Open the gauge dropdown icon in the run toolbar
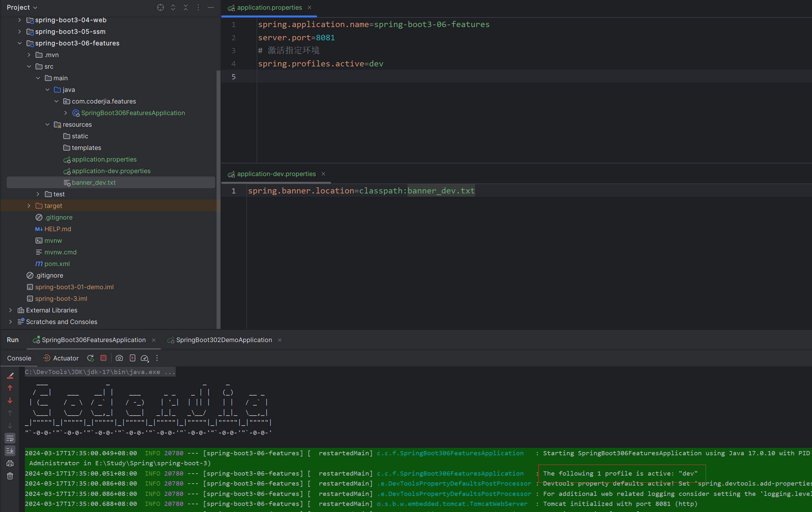This screenshot has width=812, height=512. (x=145, y=358)
